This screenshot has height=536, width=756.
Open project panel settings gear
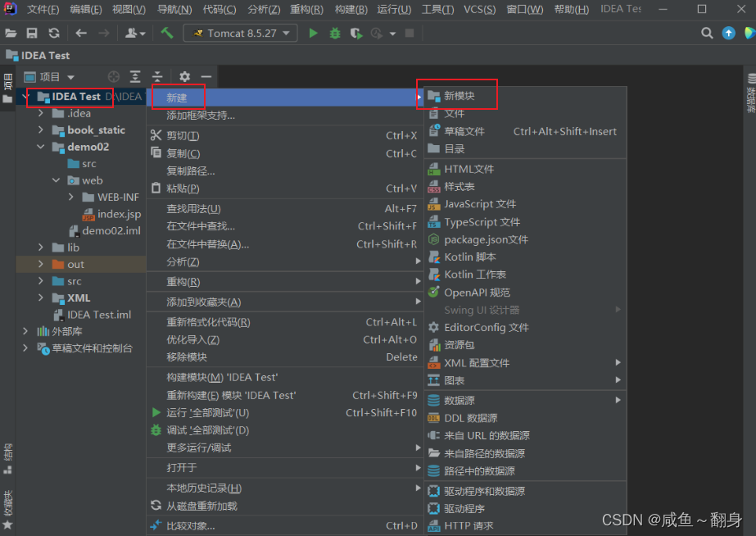(x=184, y=77)
